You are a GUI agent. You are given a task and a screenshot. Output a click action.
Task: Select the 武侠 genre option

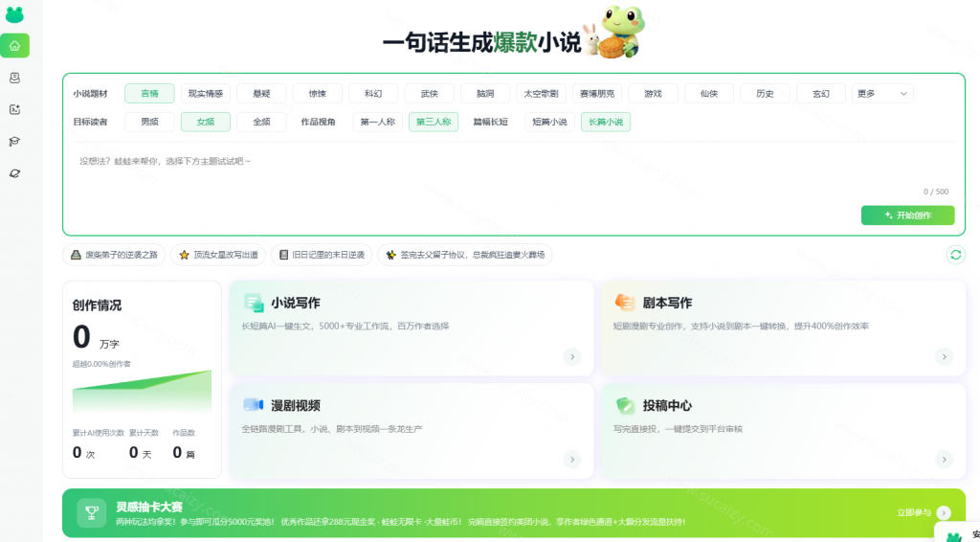tap(430, 94)
